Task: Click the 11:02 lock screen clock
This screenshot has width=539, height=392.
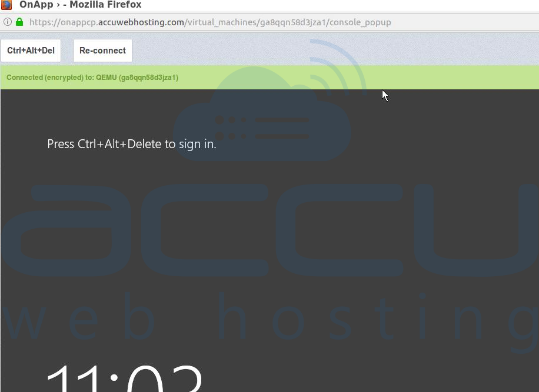Action: pyautogui.click(x=124, y=377)
